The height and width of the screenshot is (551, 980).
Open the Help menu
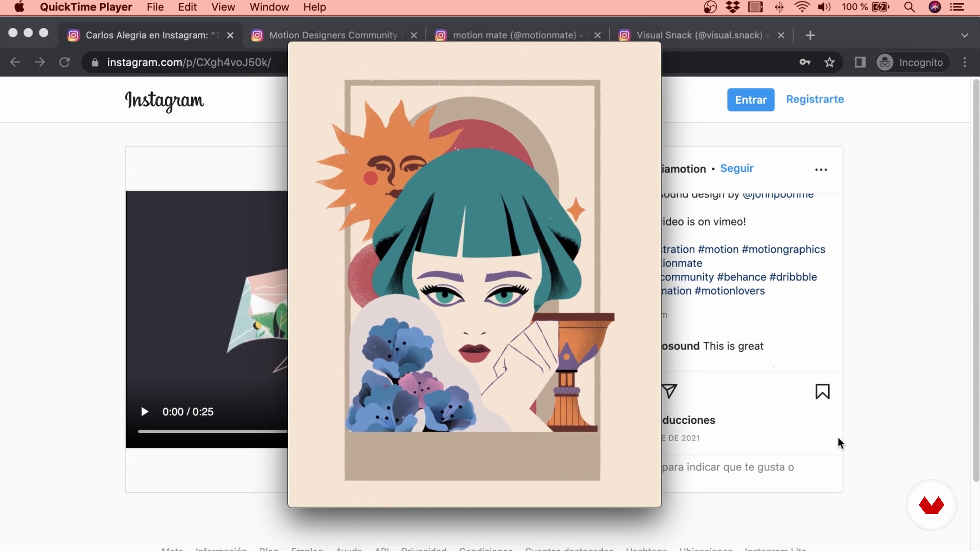(315, 7)
